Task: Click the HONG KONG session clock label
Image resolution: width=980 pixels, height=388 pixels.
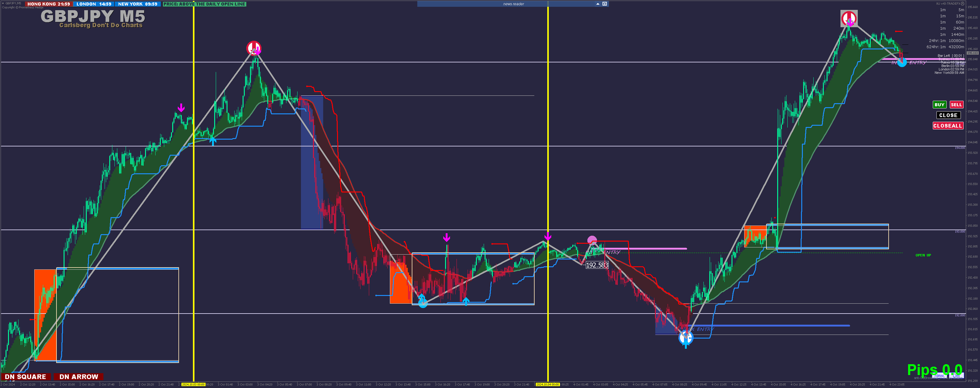Action: click(x=48, y=4)
